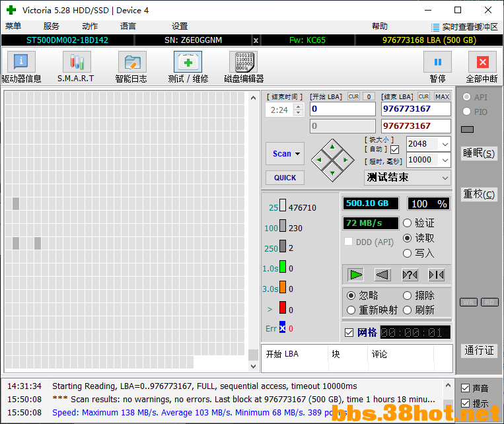Select the API mode radio button

coord(467,97)
